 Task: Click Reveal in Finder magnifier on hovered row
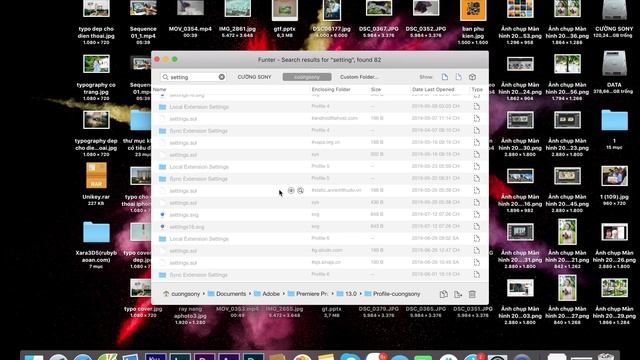[300, 191]
